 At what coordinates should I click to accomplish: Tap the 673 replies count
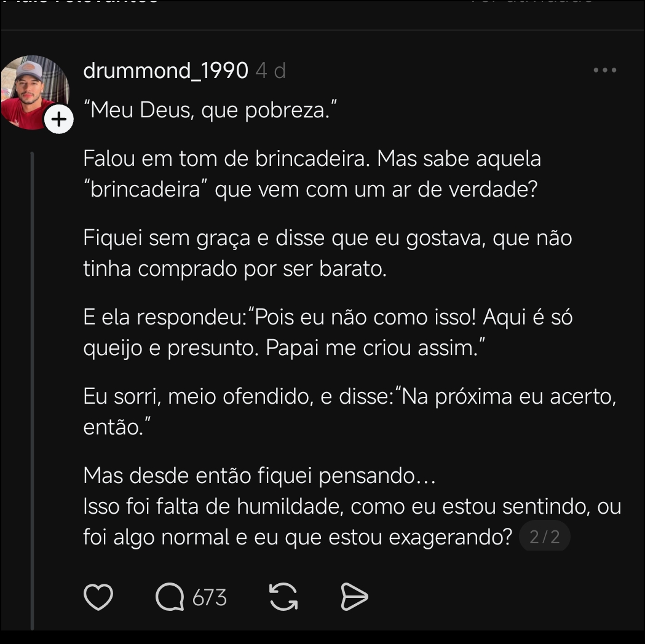[x=210, y=598]
